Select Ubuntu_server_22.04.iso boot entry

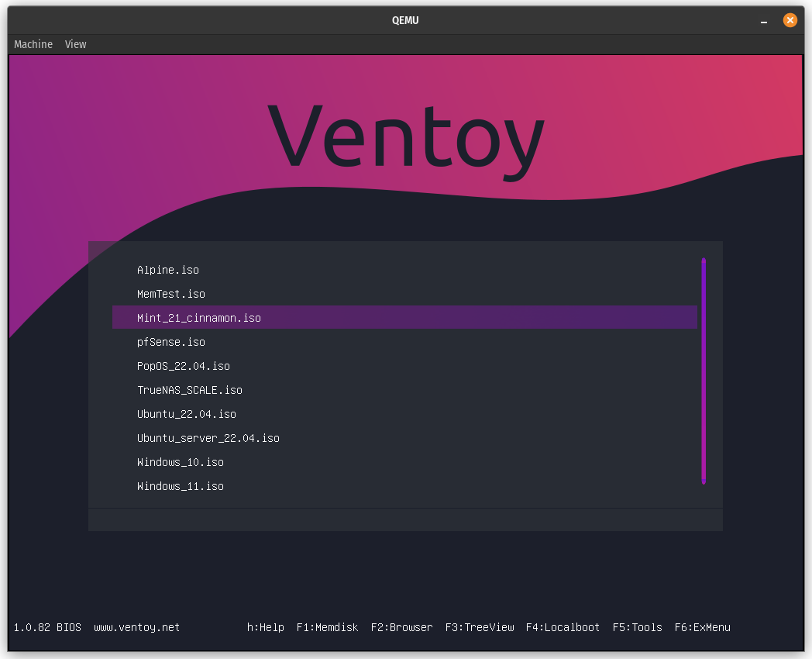404,438
